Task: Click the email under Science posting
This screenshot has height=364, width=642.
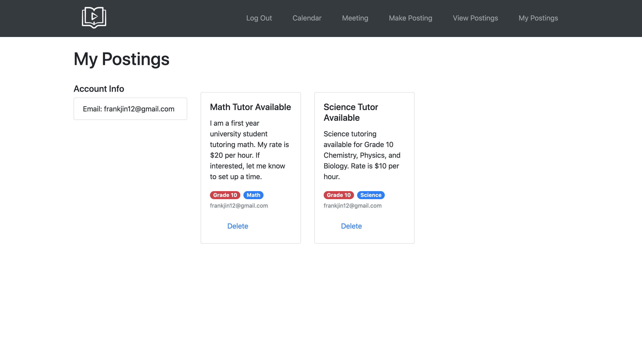Action: [x=352, y=205]
